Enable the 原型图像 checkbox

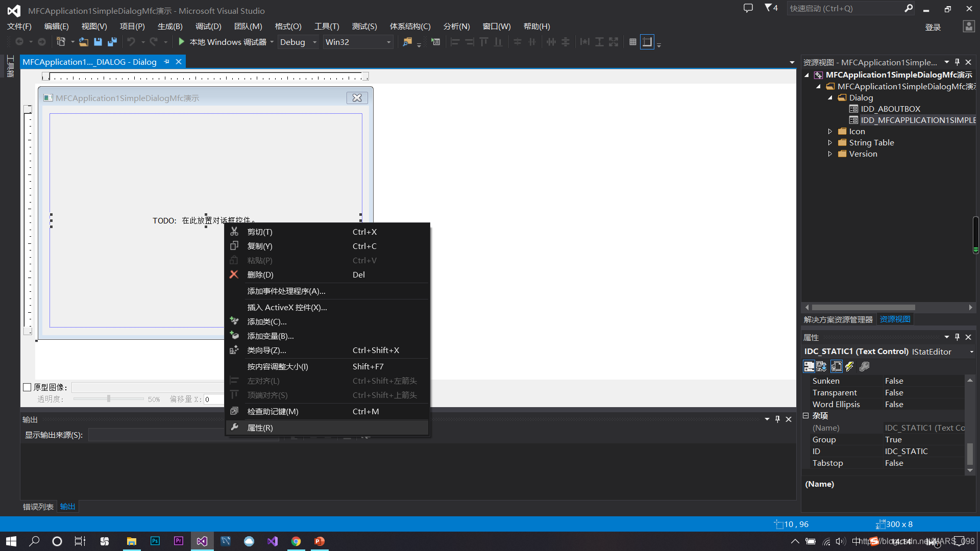(x=28, y=387)
